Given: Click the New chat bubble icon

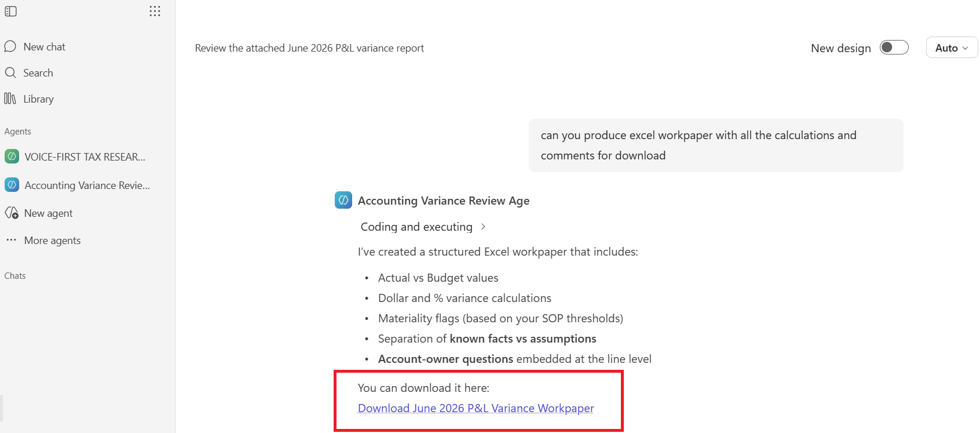Looking at the screenshot, I should (x=10, y=46).
